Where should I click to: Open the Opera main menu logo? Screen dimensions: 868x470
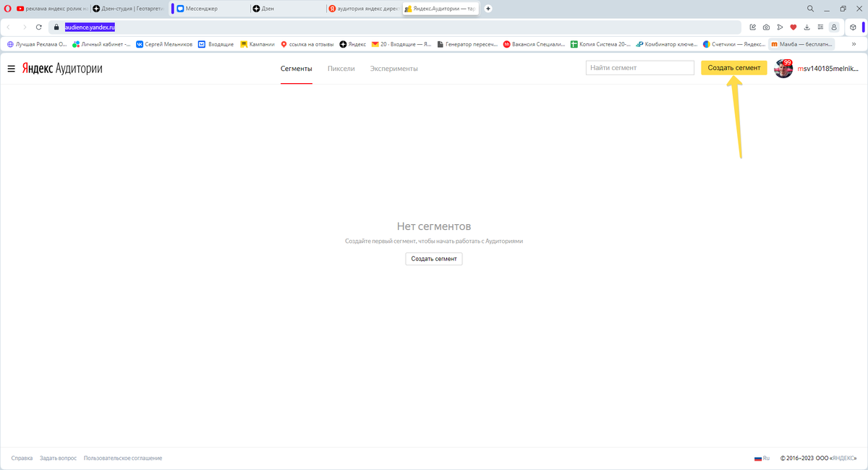[7, 9]
